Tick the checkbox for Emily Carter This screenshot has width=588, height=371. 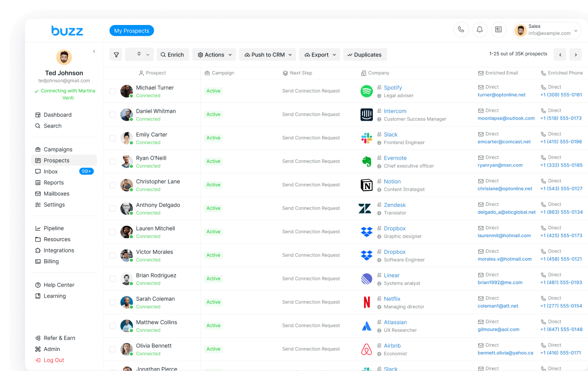tap(113, 138)
